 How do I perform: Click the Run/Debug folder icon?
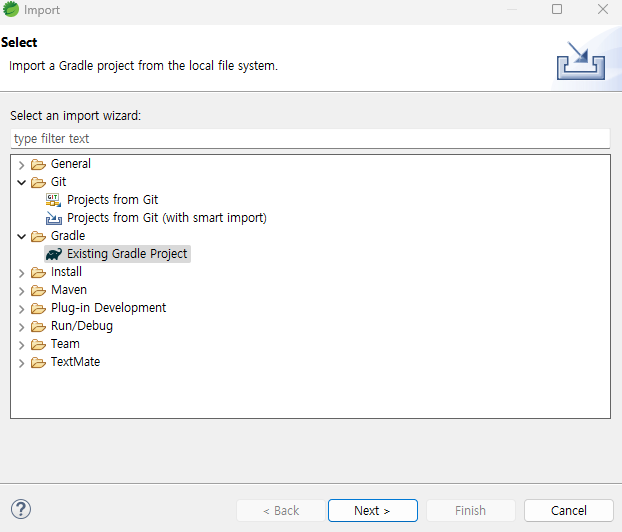(x=38, y=326)
